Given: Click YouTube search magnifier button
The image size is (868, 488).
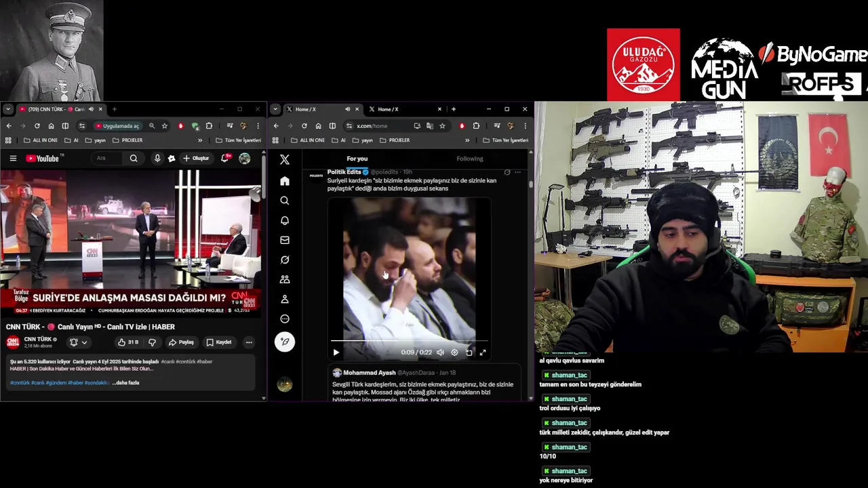Looking at the screenshot, I should coord(134,159).
